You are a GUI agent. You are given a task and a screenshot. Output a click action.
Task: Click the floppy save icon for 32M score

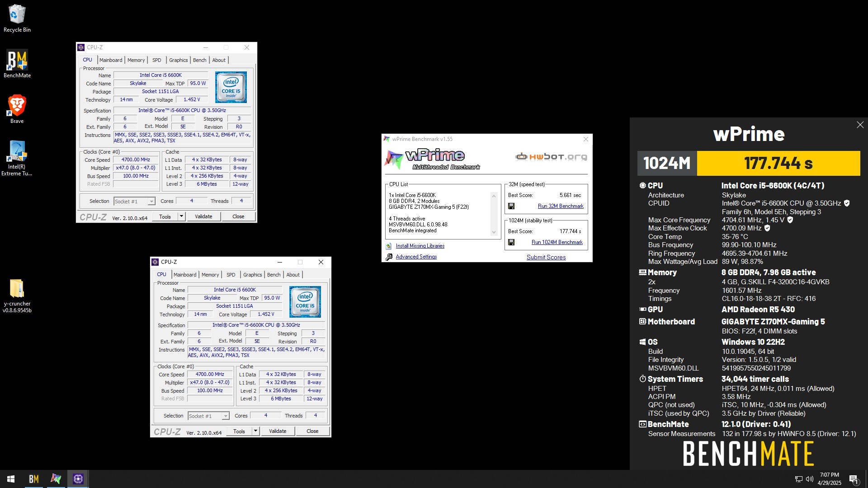(x=511, y=206)
